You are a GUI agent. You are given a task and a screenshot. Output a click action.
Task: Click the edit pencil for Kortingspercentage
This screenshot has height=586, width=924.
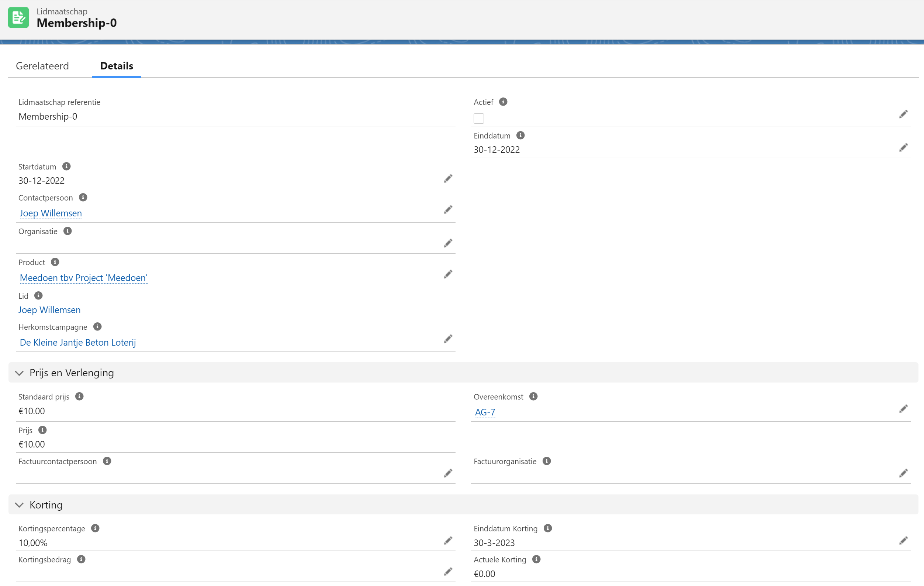(x=448, y=541)
